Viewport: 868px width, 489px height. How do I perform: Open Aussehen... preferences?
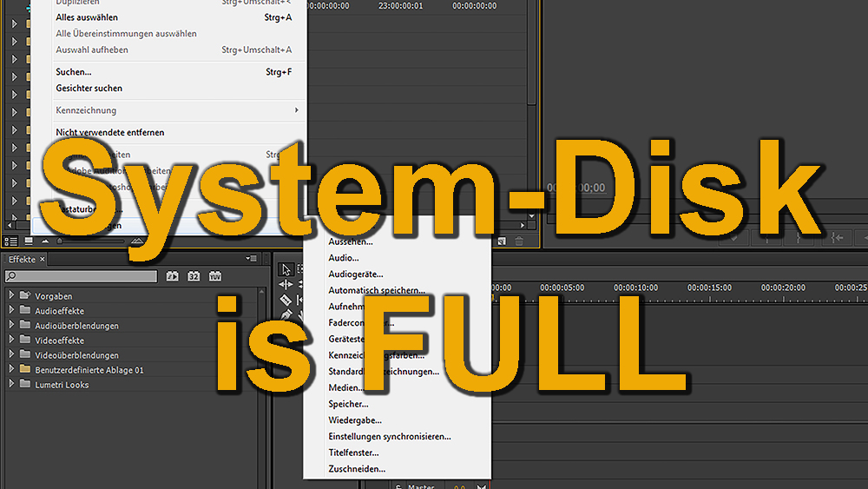pyautogui.click(x=351, y=242)
